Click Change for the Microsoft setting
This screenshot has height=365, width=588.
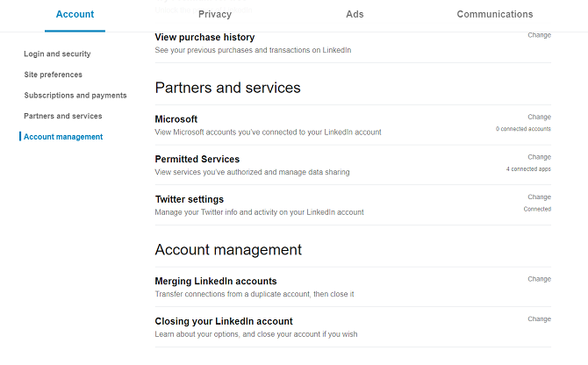point(539,117)
